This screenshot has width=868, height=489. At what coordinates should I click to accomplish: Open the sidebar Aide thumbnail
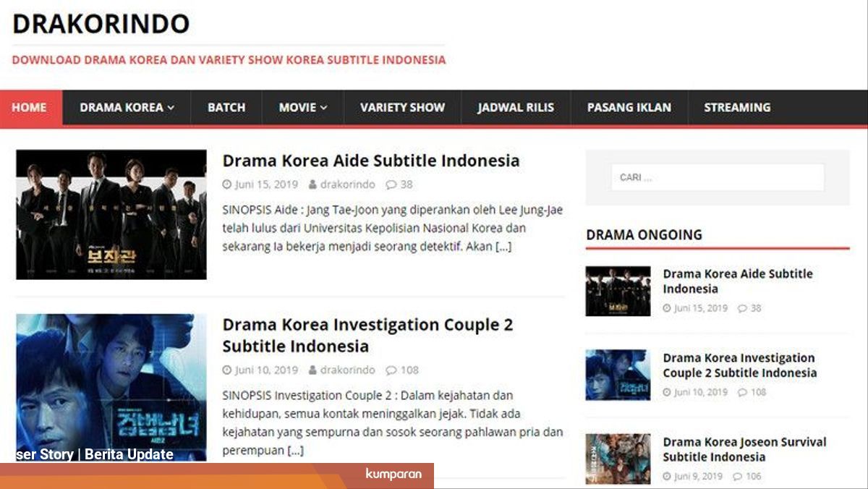[x=618, y=291]
